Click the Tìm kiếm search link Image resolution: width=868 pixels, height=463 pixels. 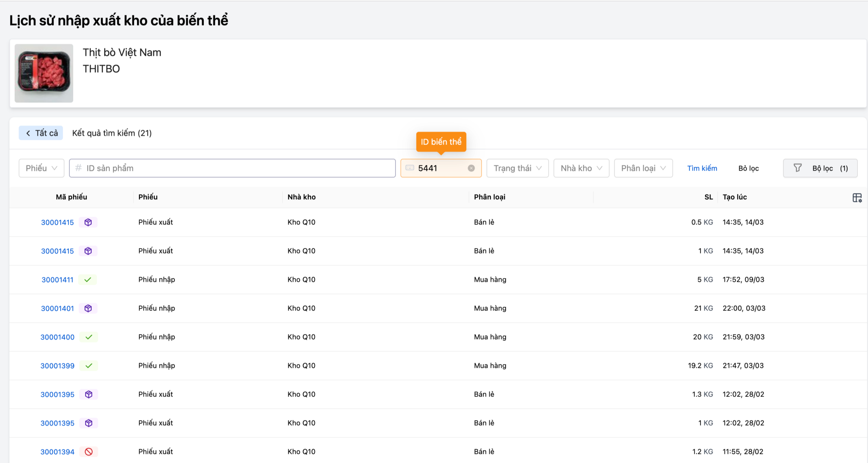pyautogui.click(x=702, y=168)
